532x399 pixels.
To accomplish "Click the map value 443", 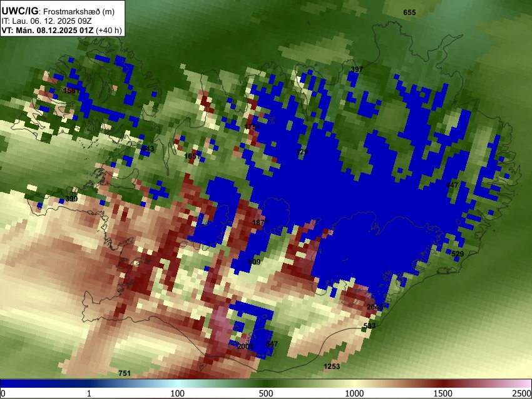I will click(148, 149).
